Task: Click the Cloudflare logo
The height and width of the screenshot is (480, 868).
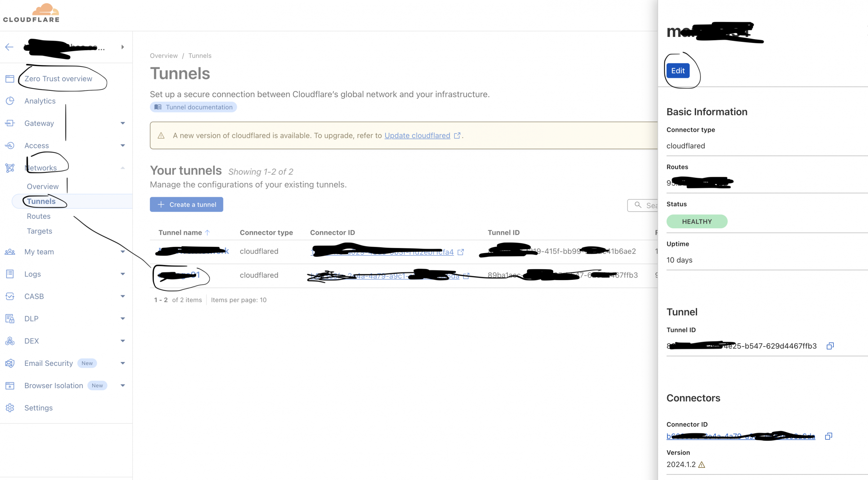Action: coord(31,13)
